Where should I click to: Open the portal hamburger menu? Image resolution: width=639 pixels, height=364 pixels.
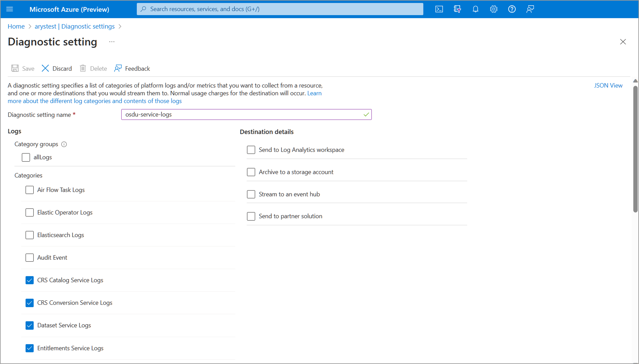pos(10,9)
